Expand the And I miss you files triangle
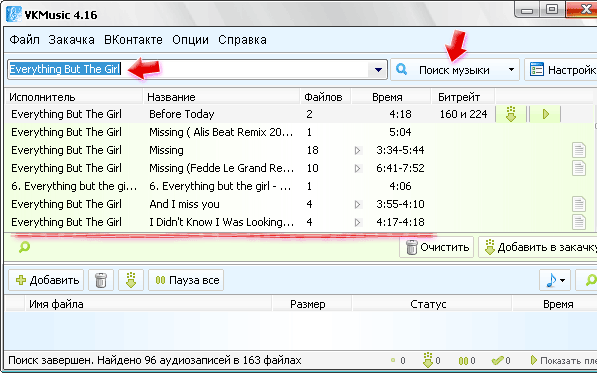597x373 pixels. tap(357, 204)
